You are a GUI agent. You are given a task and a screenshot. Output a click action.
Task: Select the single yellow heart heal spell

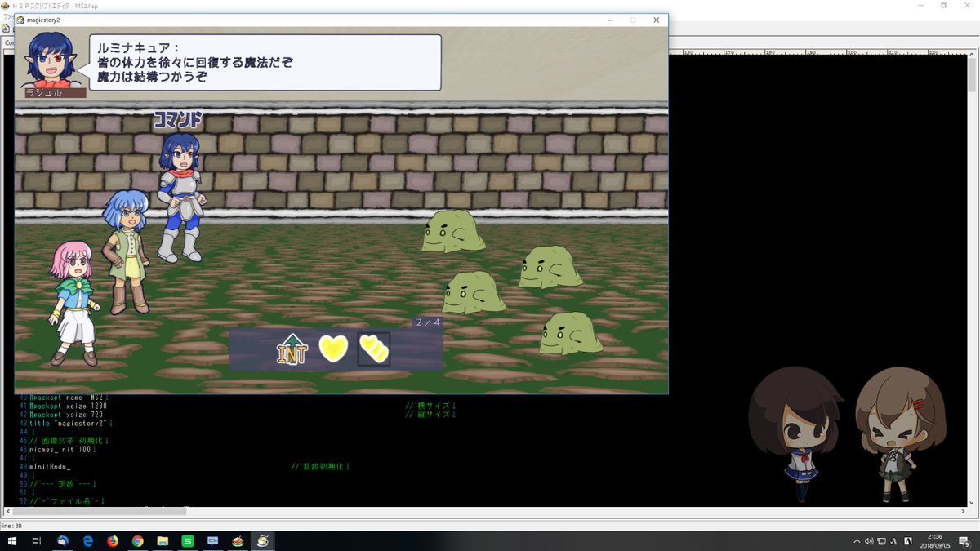tap(333, 349)
